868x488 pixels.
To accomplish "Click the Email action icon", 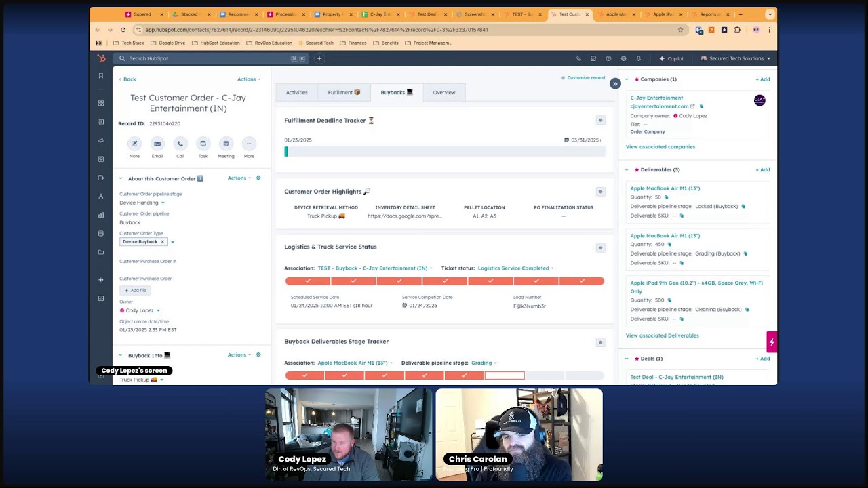I will coord(157,144).
